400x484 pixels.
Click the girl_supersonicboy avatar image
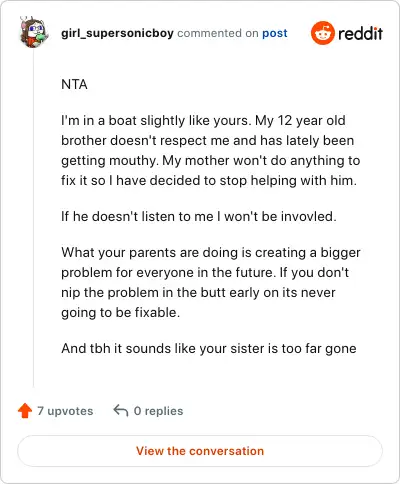33,32
